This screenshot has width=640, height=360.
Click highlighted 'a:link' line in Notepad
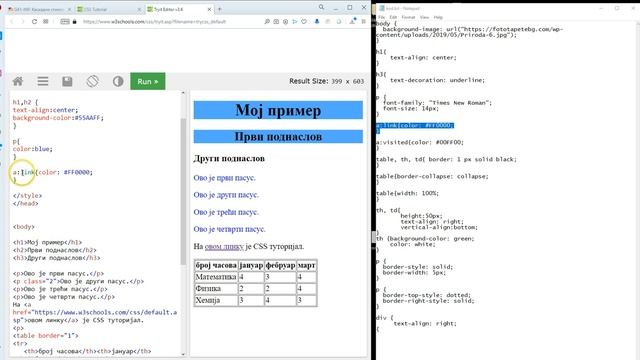[415, 125]
